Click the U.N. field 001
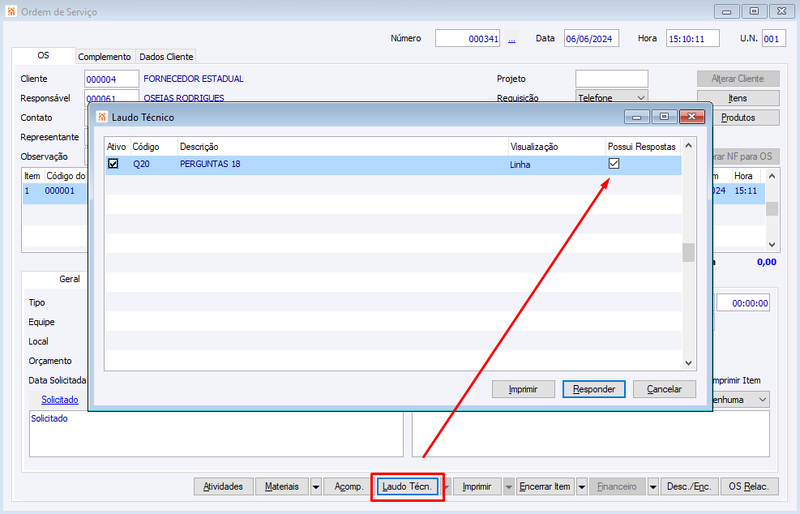 pos(773,39)
